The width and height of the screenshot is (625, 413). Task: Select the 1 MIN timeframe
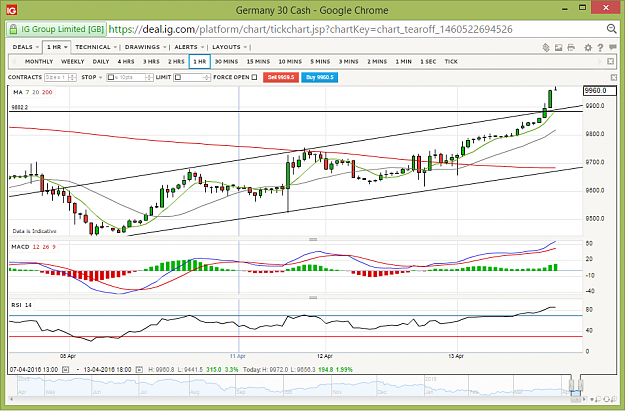pyautogui.click(x=404, y=61)
